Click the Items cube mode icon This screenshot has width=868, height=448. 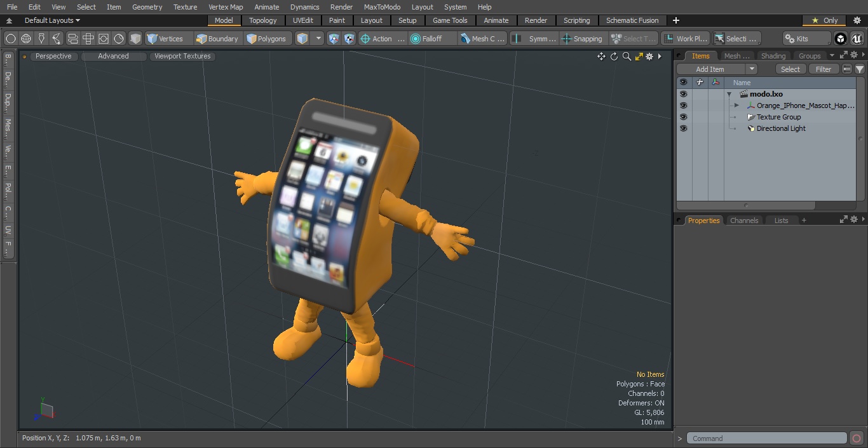(x=302, y=39)
